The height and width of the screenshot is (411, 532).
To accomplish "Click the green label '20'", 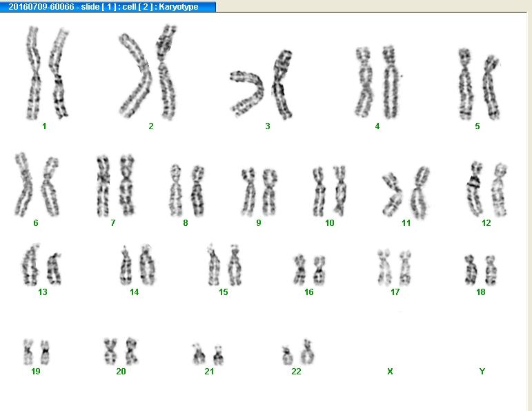I will pos(121,371).
